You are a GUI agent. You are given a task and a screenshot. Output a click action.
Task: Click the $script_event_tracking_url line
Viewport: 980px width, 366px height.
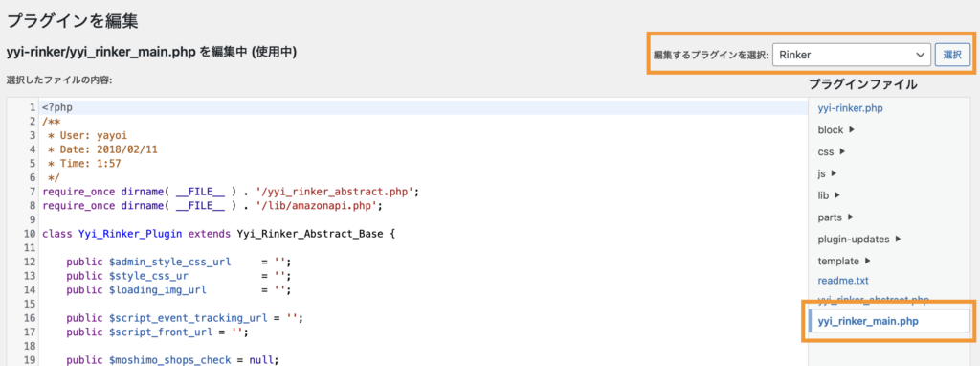[x=185, y=318]
